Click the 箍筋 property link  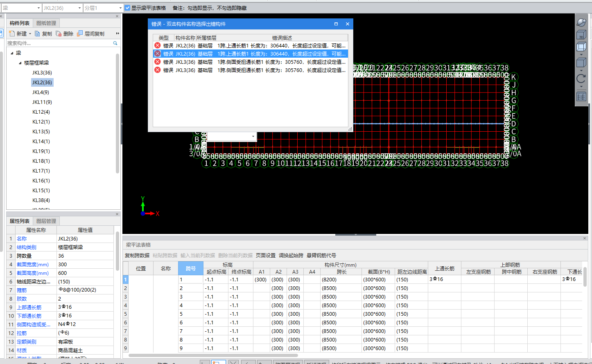coord(22,290)
